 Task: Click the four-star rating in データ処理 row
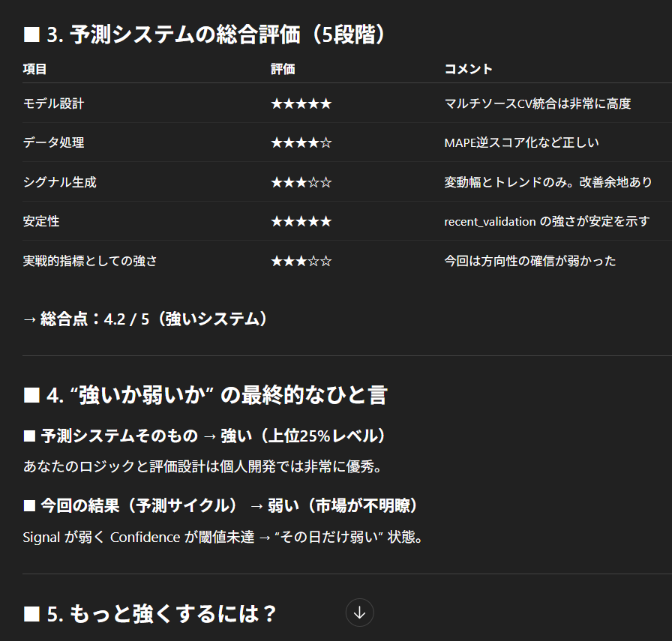tap(301, 142)
